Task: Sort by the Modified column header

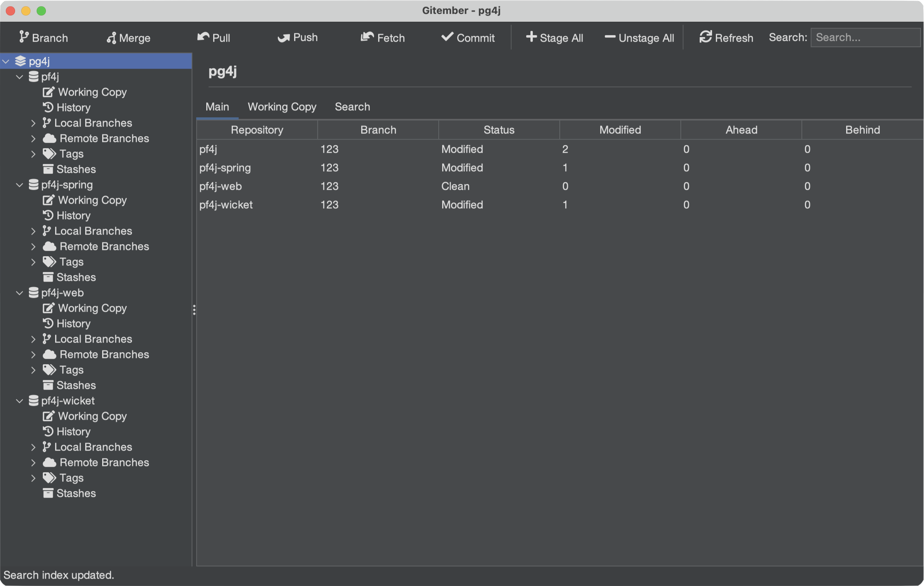Action: tap(620, 130)
